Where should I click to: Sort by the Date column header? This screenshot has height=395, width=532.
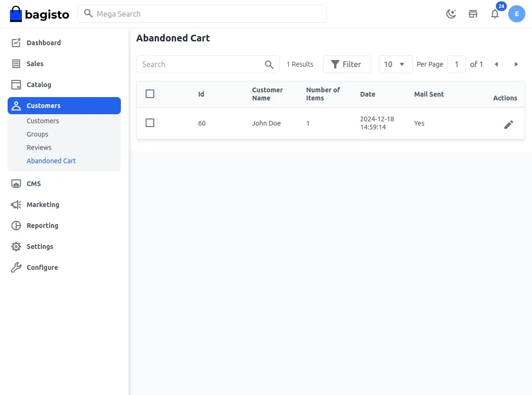pyautogui.click(x=367, y=94)
